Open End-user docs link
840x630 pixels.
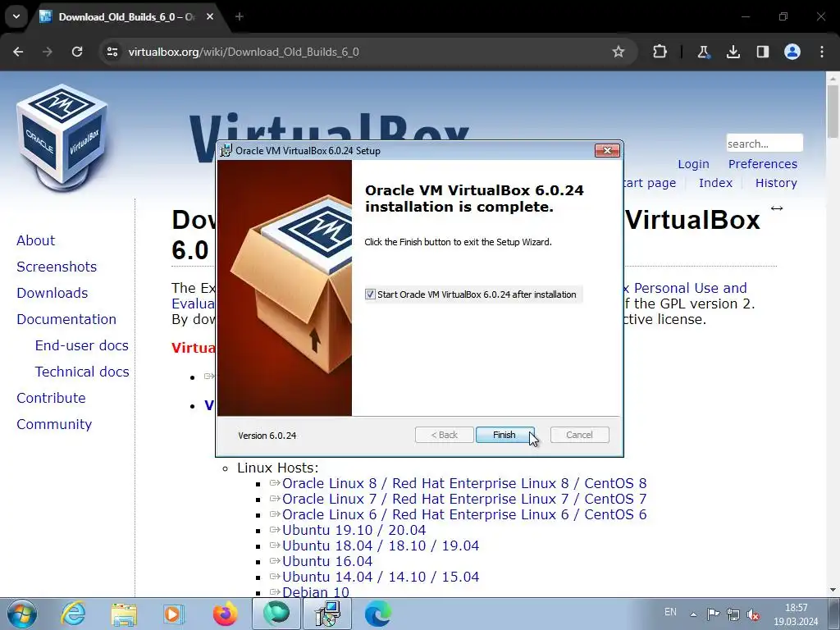click(81, 345)
